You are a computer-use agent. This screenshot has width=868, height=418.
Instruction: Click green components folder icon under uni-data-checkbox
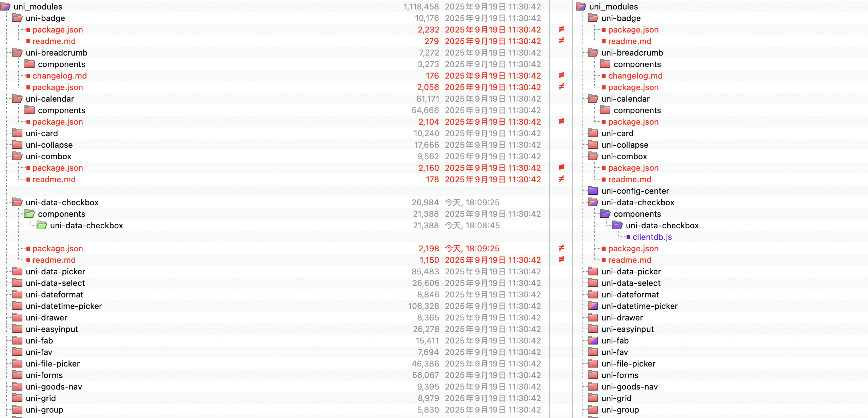(29, 214)
